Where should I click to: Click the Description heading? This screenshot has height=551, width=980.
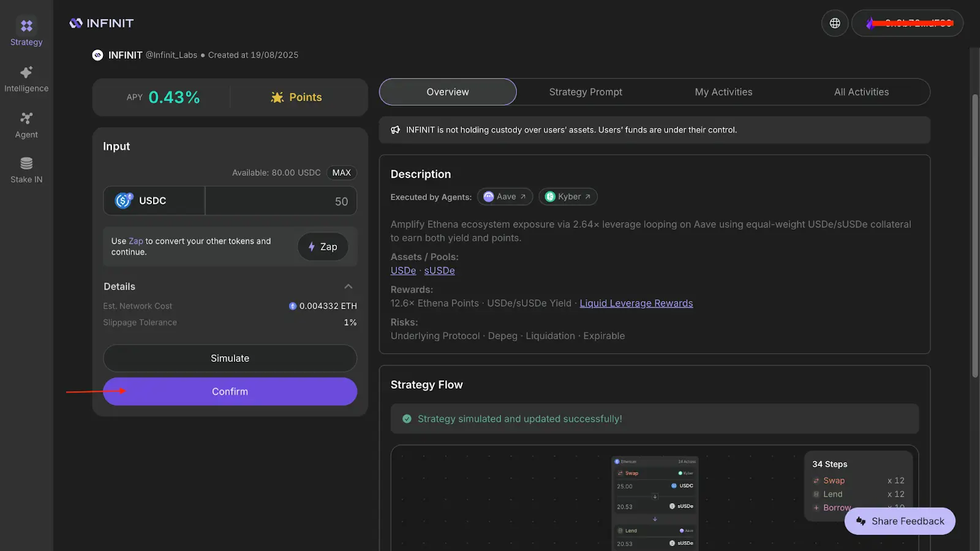[x=421, y=174]
